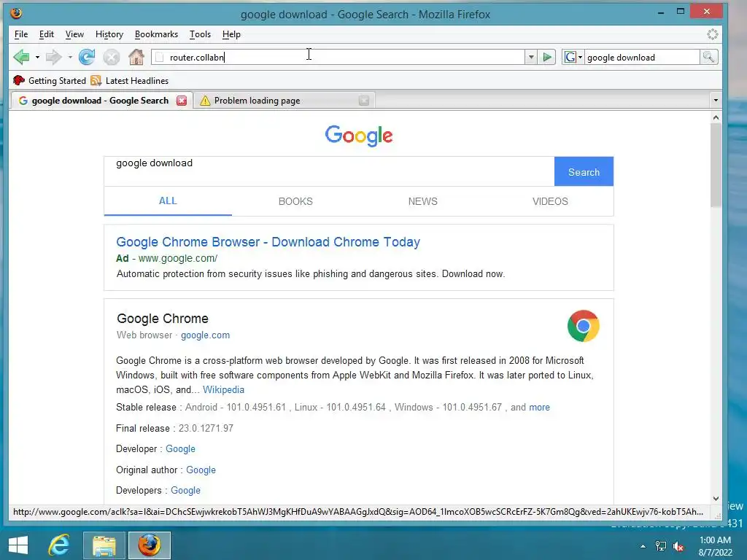Open the Help menu
Screen dimensions: 747x560
coord(231,34)
